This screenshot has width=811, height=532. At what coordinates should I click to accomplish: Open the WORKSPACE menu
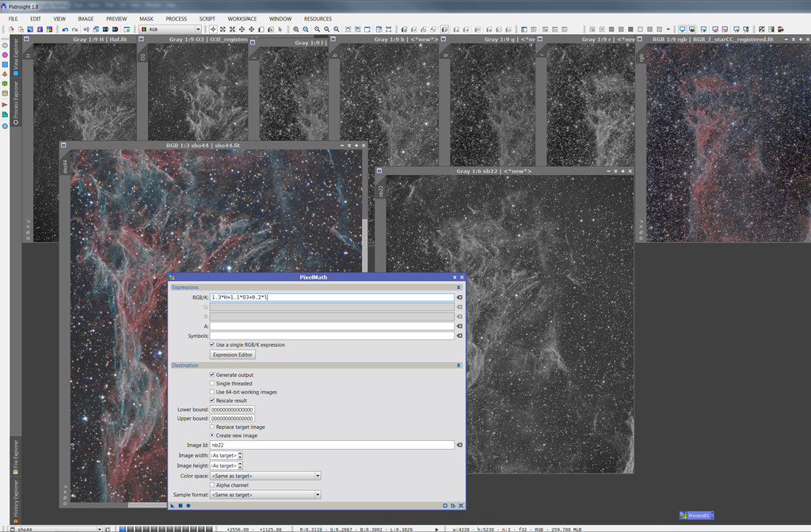click(242, 19)
